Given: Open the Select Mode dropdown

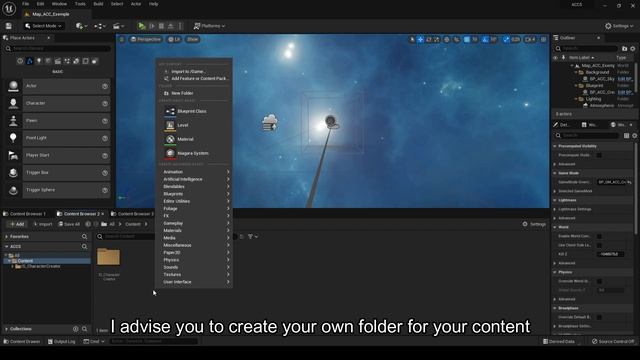Looking at the screenshot, I should tap(43, 26).
